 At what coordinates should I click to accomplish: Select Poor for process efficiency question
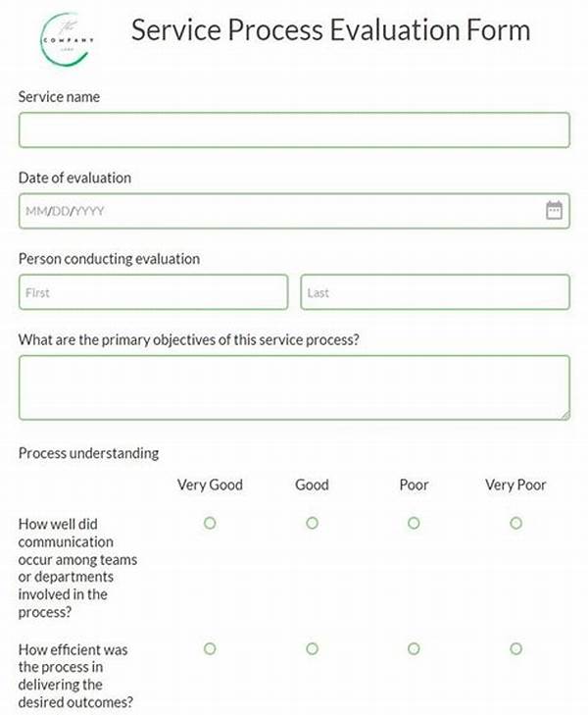pos(414,649)
